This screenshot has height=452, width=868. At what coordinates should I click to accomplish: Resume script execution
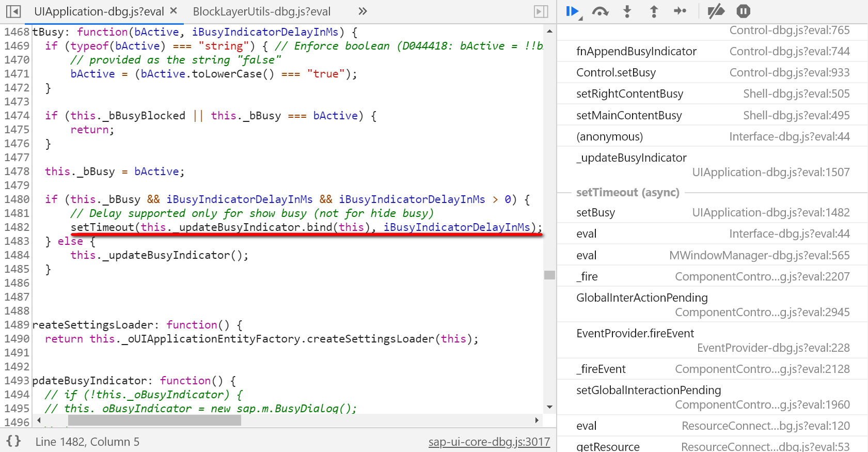573,11
